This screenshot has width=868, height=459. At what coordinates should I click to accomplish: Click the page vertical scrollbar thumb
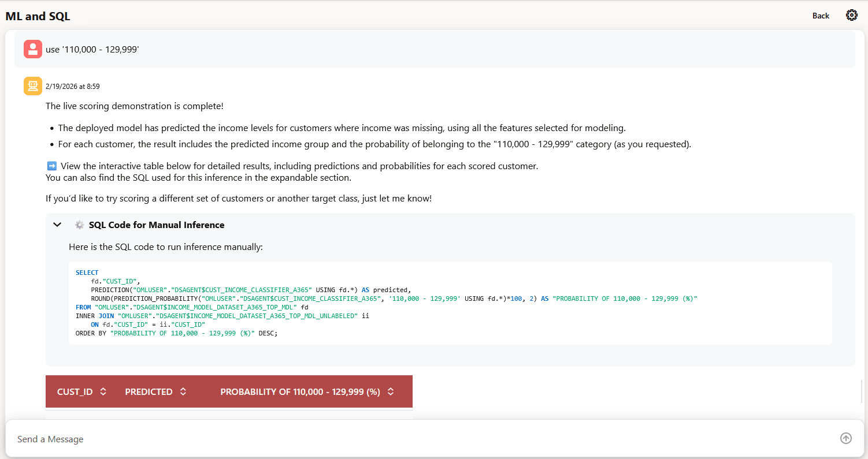tap(862, 391)
